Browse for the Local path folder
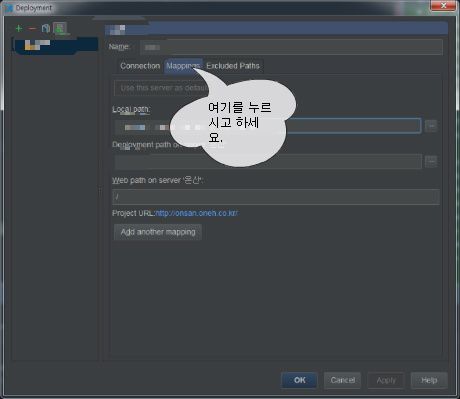The height and width of the screenshot is (399, 460). coord(431,126)
